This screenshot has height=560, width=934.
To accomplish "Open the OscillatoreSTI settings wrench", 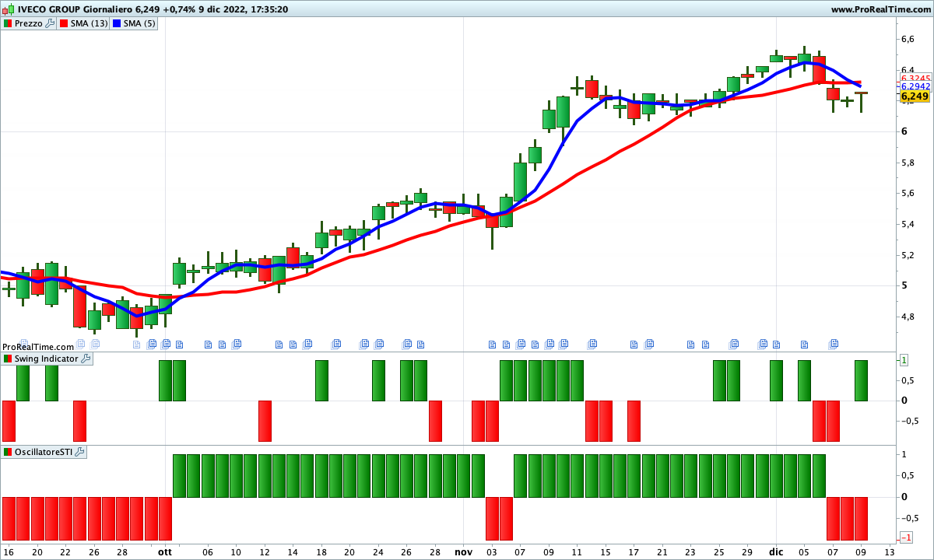I will click(79, 452).
